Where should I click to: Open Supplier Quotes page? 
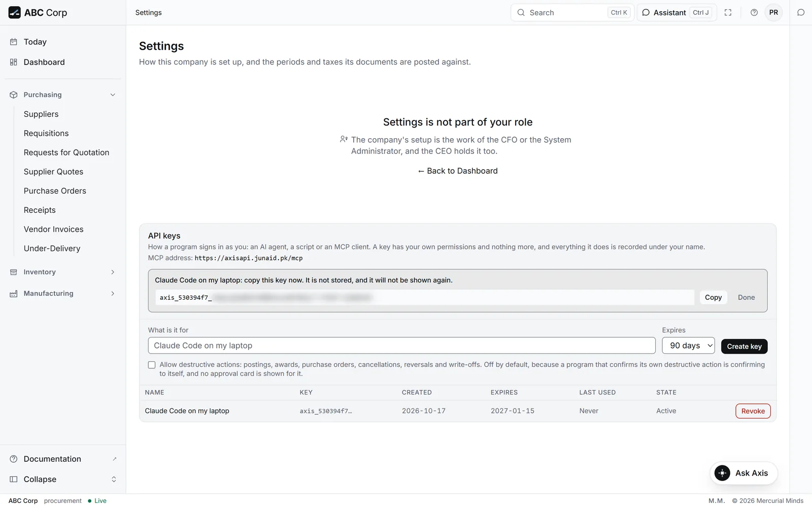tap(53, 172)
